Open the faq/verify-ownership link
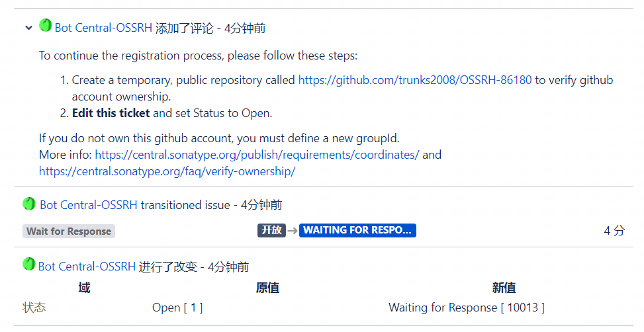This screenshot has width=644, height=332. point(167,171)
